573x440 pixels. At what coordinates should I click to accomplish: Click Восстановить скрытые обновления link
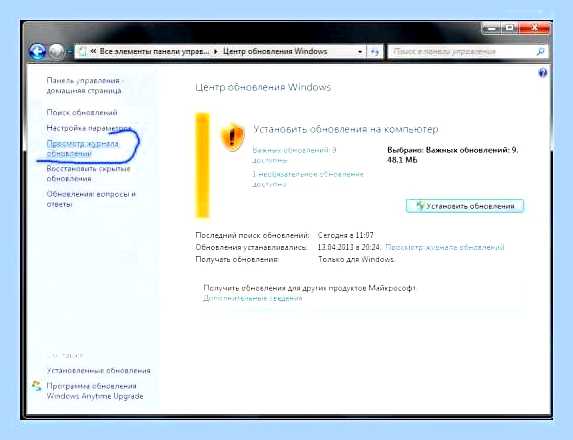point(88,174)
